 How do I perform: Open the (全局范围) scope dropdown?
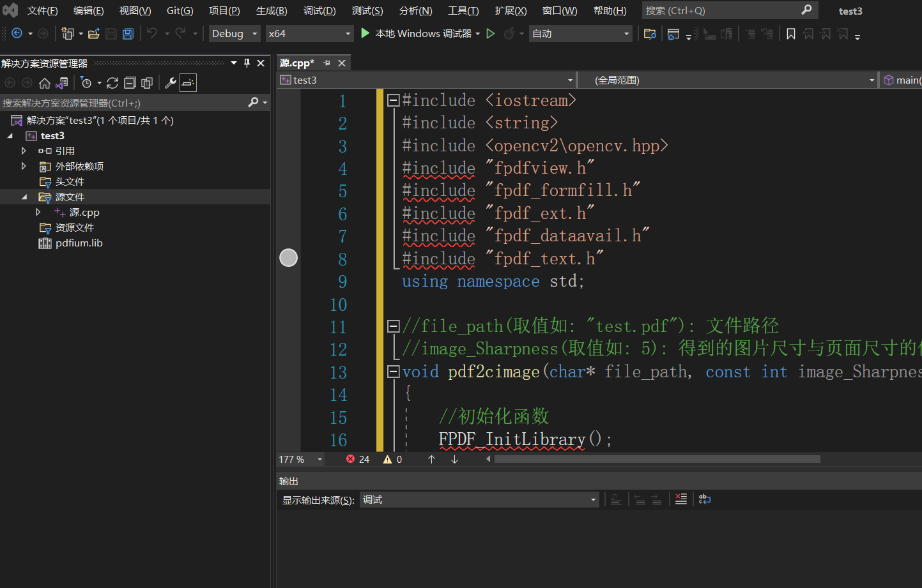pyautogui.click(x=728, y=80)
